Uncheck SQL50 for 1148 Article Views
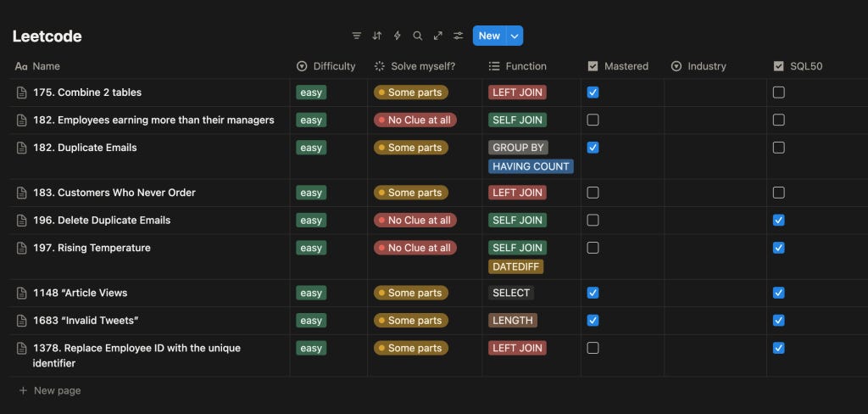This screenshot has width=868, height=414. pos(779,294)
